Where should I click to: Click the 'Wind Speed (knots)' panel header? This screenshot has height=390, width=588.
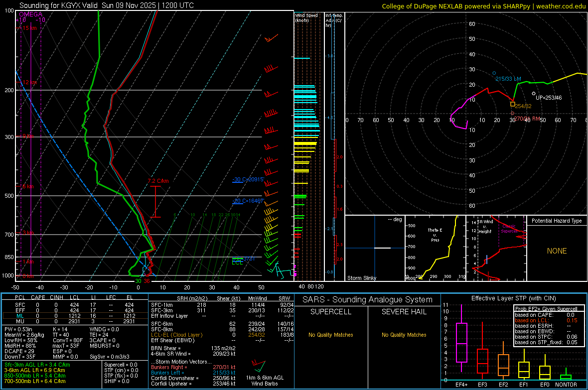(306, 17)
